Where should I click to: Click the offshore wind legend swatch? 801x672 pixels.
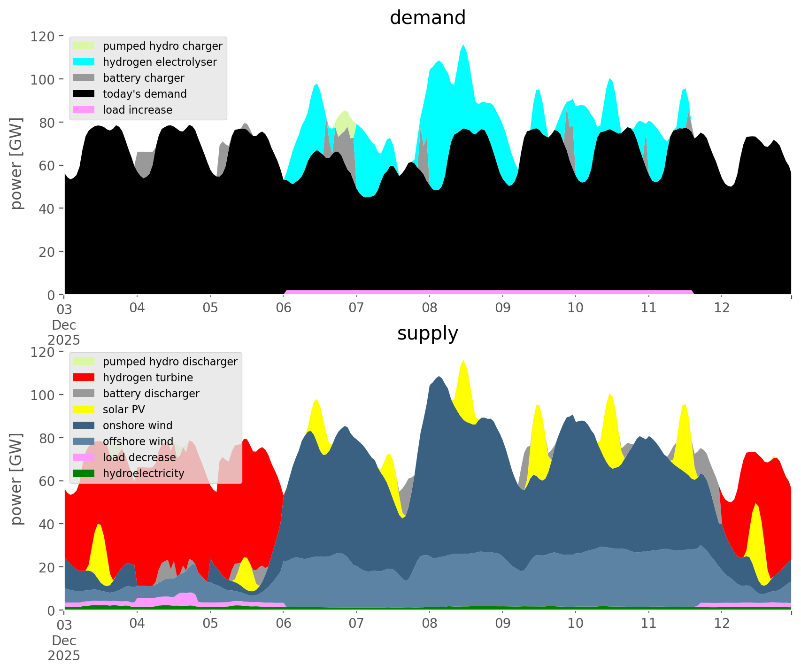click(x=84, y=441)
